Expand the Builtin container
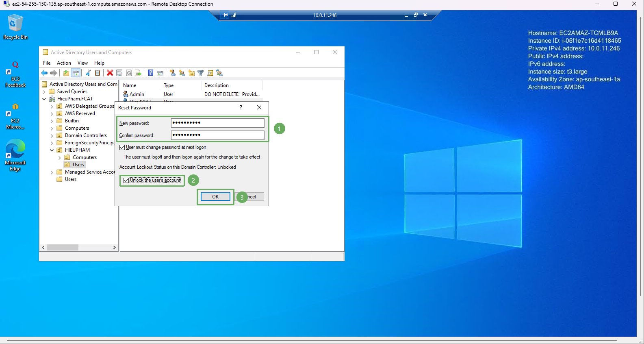644x344 pixels. 52,121
